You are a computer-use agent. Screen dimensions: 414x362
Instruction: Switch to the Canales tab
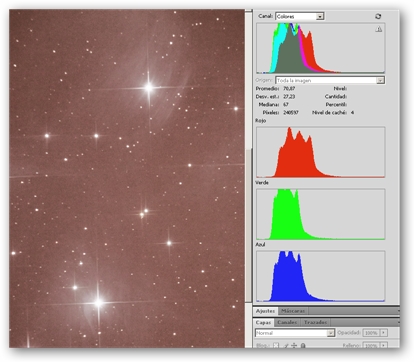(x=287, y=322)
